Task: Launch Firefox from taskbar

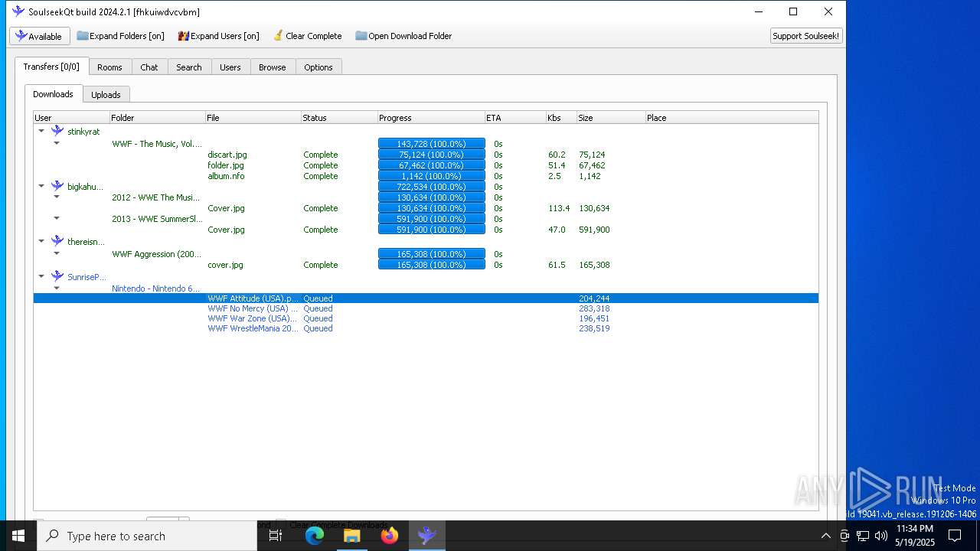Action: point(390,536)
